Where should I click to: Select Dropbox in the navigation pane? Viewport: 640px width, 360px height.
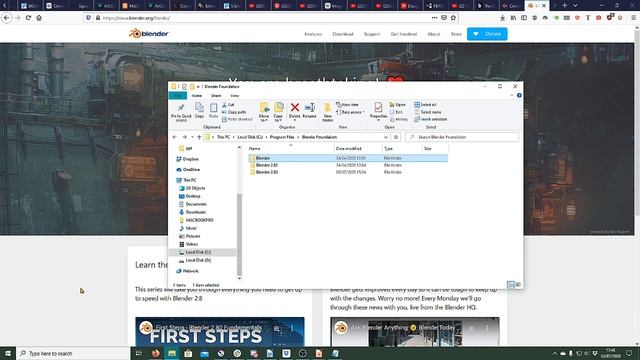pos(190,159)
